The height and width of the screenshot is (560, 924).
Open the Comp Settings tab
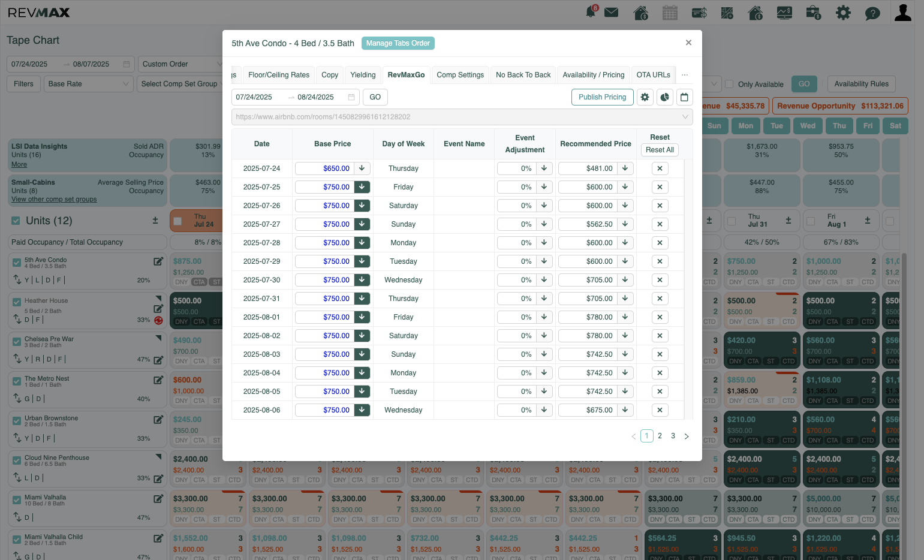pyautogui.click(x=461, y=75)
